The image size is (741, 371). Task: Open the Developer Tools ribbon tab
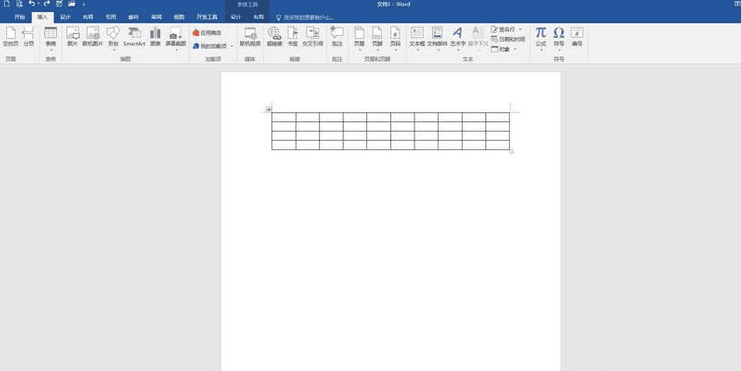coord(207,17)
